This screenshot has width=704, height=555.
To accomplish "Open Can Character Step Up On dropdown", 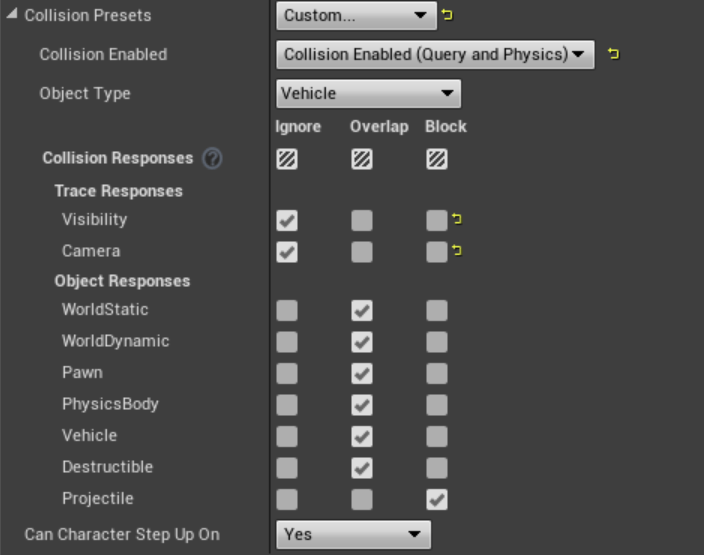I will [353, 535].
